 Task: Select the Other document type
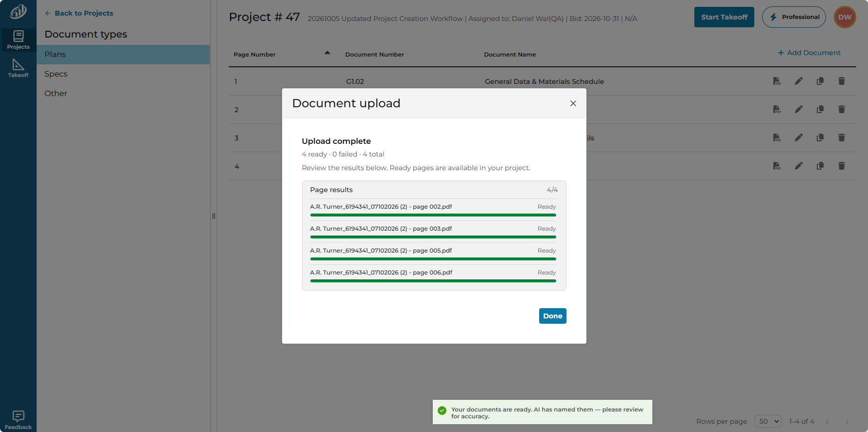pyautogui.click(x=123, y=94)
